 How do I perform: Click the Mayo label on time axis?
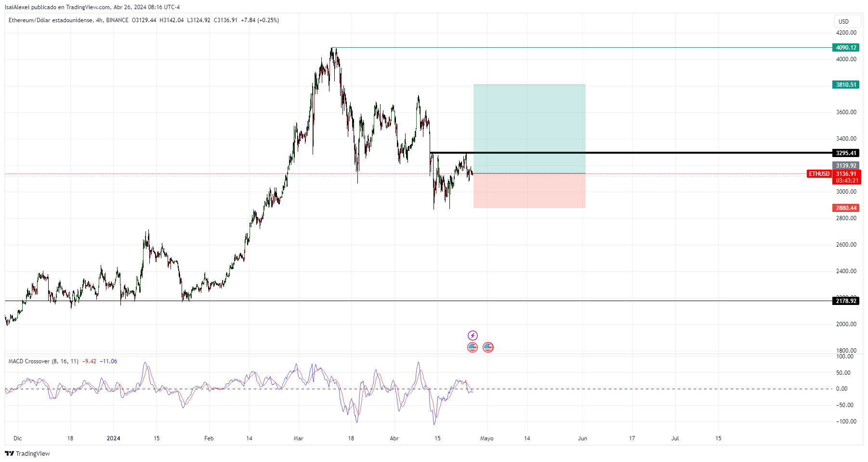coord(487,438)
